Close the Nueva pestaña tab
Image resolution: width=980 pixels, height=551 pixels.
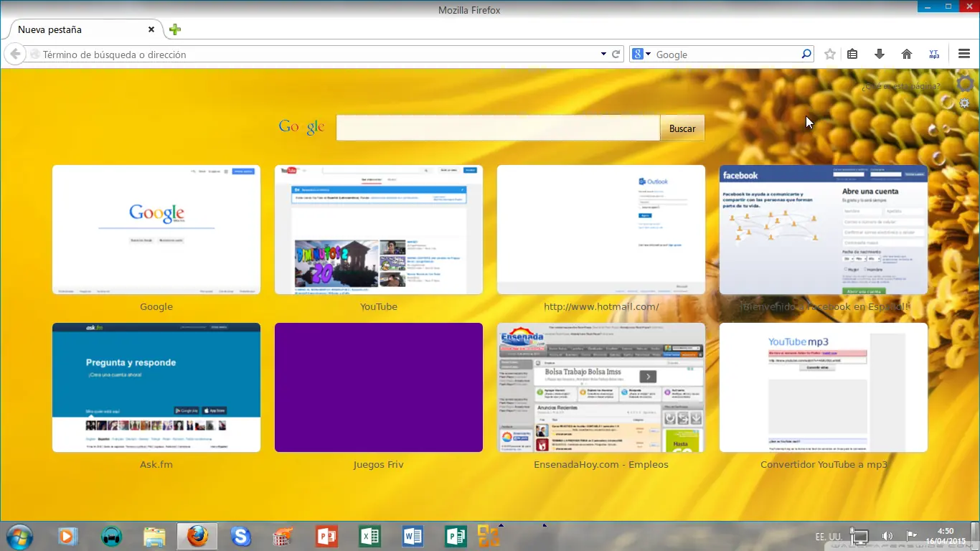tap(151, 29)
